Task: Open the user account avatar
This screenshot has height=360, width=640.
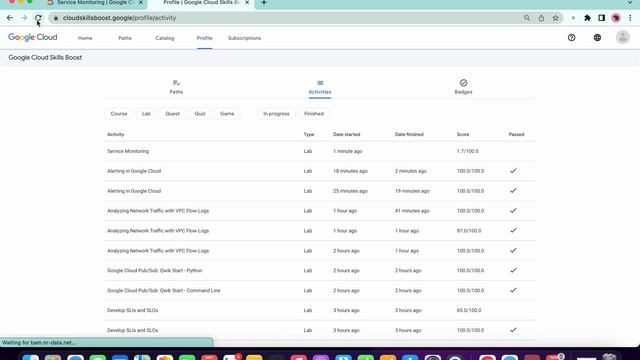Action: [x=622, y=38]
